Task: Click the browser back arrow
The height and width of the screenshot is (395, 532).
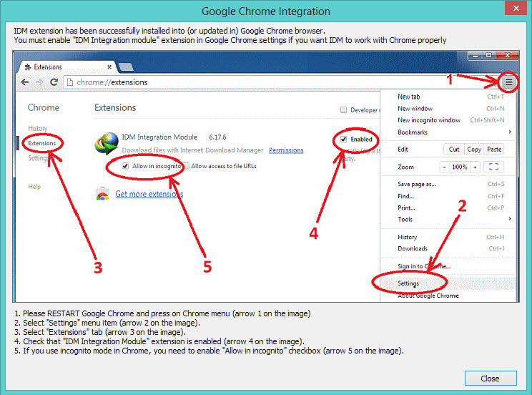Action: pyautogui.click(x=25, y=82)
